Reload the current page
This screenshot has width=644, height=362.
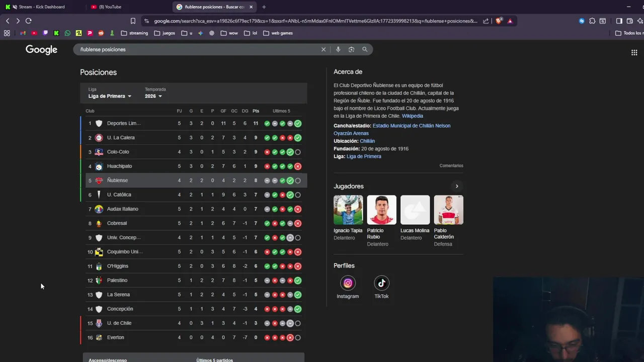(29, 21)
